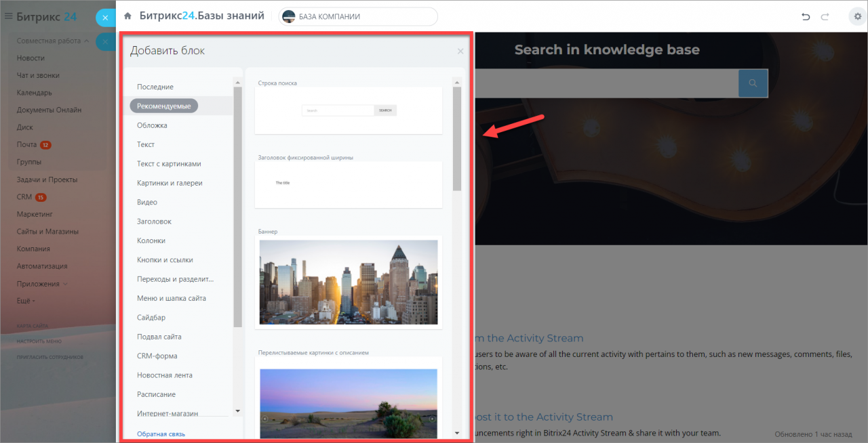Viewport: 868px width, 443px height.
Task: Select the Рекомендуемые category
Action: [164, 106]
